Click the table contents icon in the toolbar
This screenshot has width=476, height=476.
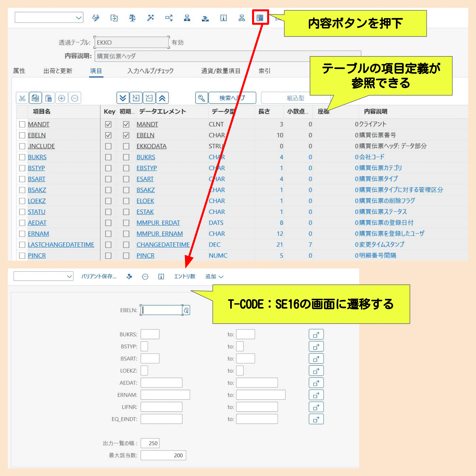click(x=260, y=18)
